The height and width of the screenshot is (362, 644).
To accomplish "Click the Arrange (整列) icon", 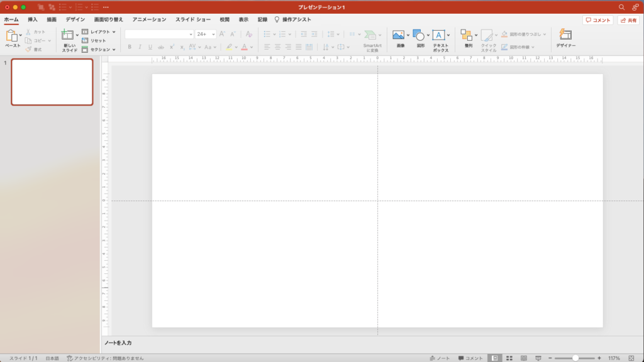I will pos(467,36).
